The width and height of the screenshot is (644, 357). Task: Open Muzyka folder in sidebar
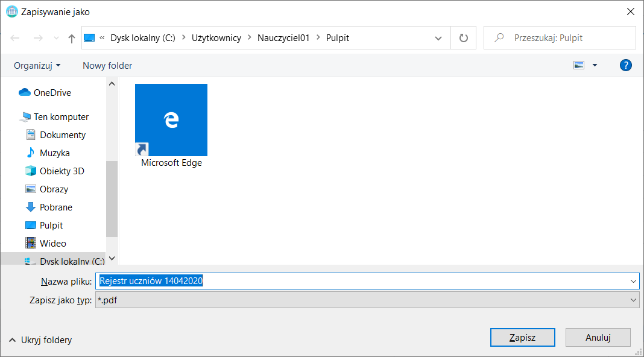click(55, 153)
